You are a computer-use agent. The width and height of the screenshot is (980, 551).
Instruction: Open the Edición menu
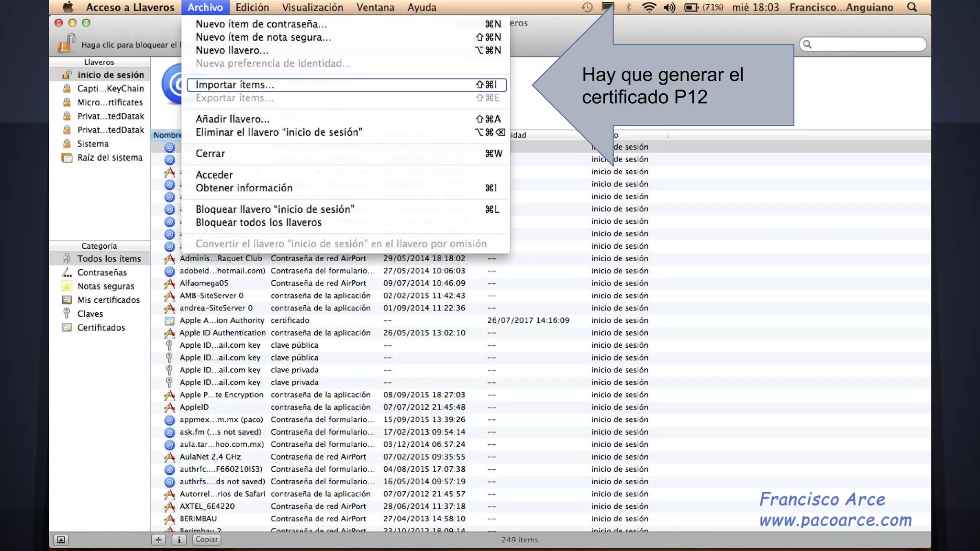(x=252, y=7)
